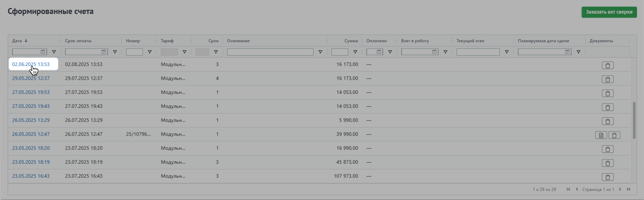Click the Сумма column header
The width and height of the screenshot is (644, 200).
[x=351, y=41]
